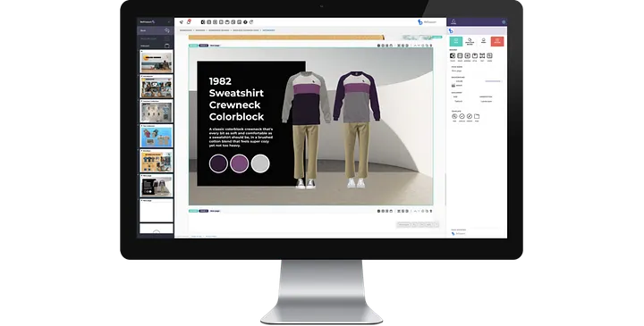Open the orange moodboard page thumbnail

click(157, 161)
